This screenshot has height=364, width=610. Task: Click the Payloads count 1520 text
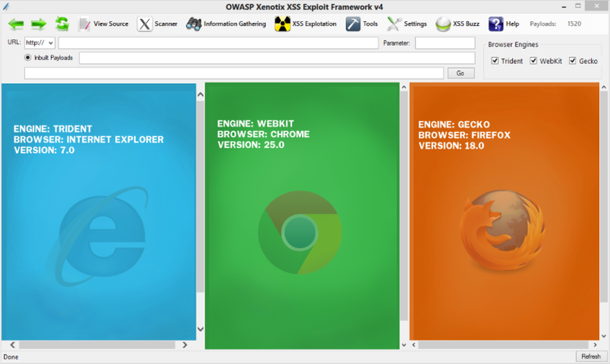574,24
